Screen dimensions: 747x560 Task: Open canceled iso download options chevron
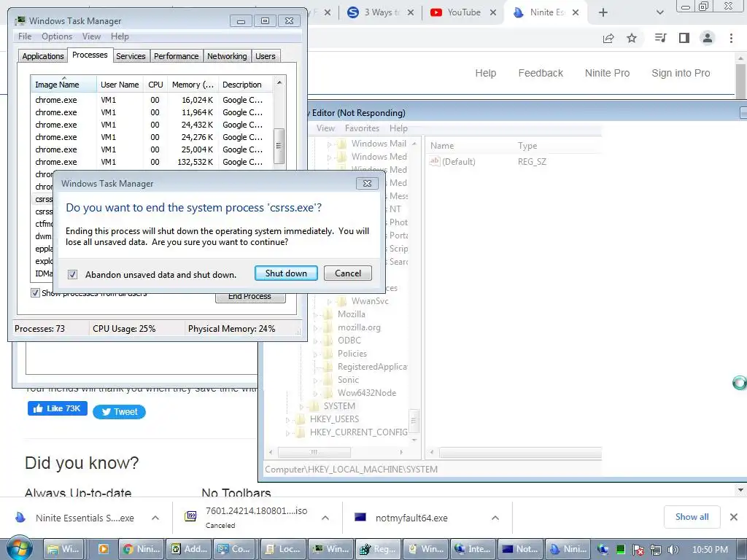tap(325, 518)
